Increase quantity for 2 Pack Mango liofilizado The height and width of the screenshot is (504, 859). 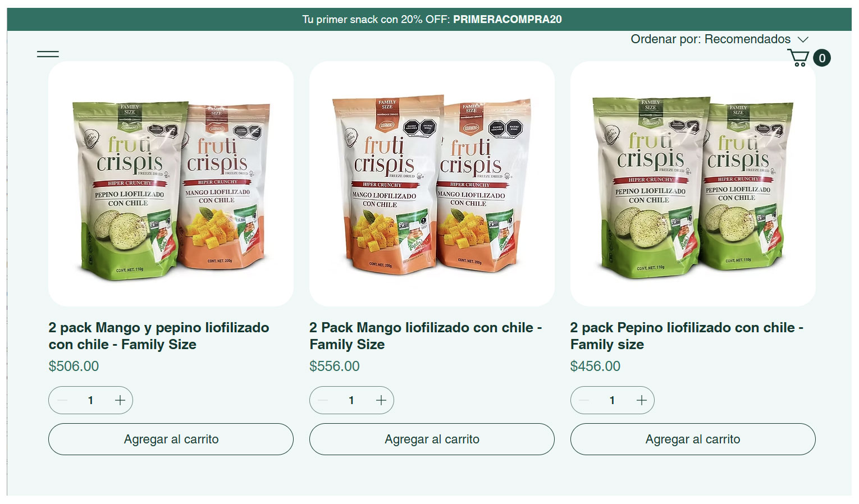point(381,400)
